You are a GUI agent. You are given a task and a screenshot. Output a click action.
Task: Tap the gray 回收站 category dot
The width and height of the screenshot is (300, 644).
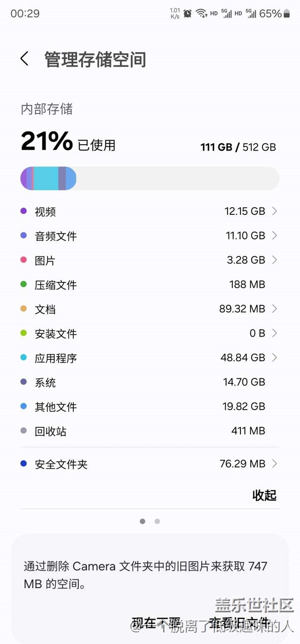click(x=24, y=431)
